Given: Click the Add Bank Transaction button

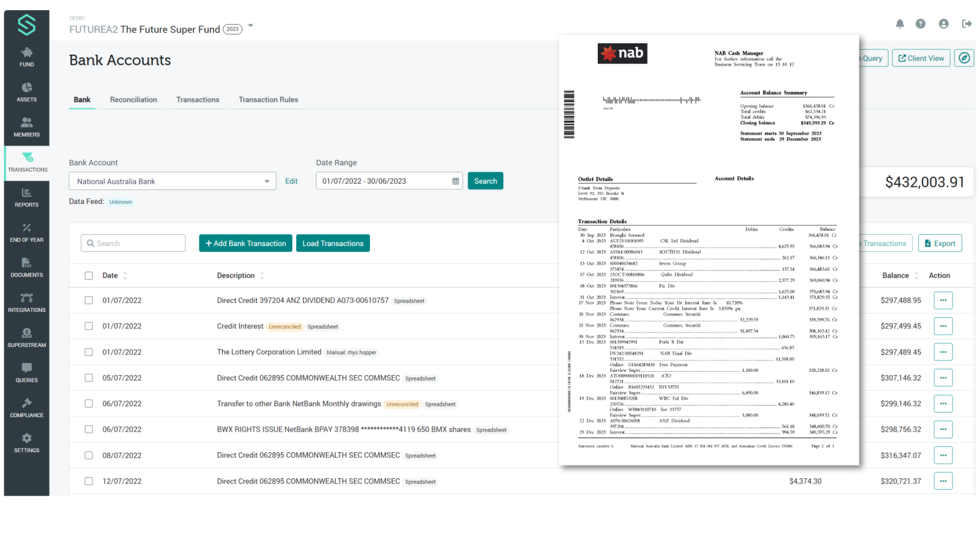Looking at the screenshot, I should (246, 244).
